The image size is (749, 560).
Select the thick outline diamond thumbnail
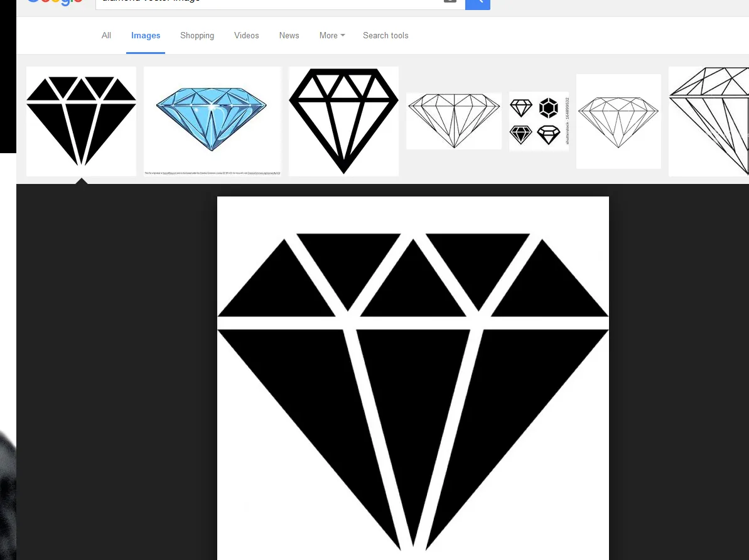click(344, 121)
